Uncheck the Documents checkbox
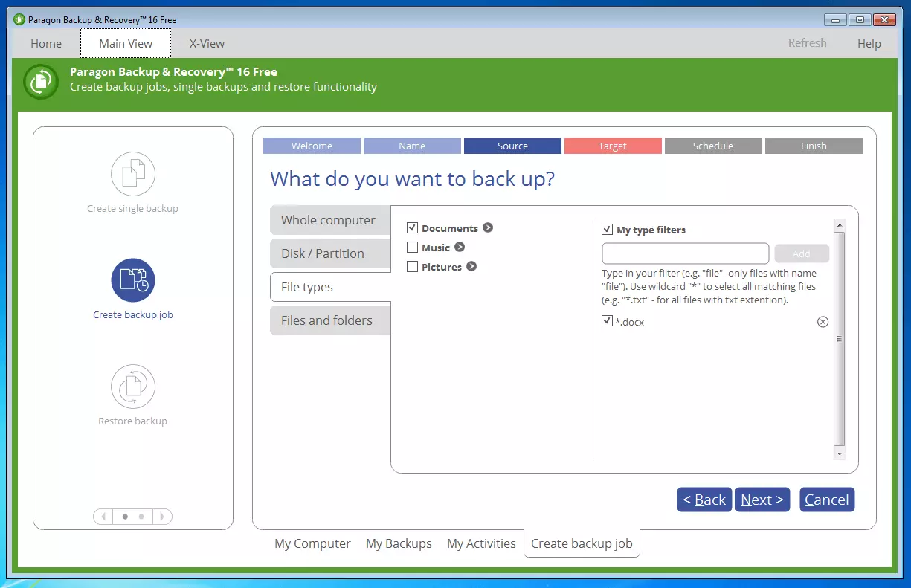Screen dimensions: 911x588 coord(413,228)
